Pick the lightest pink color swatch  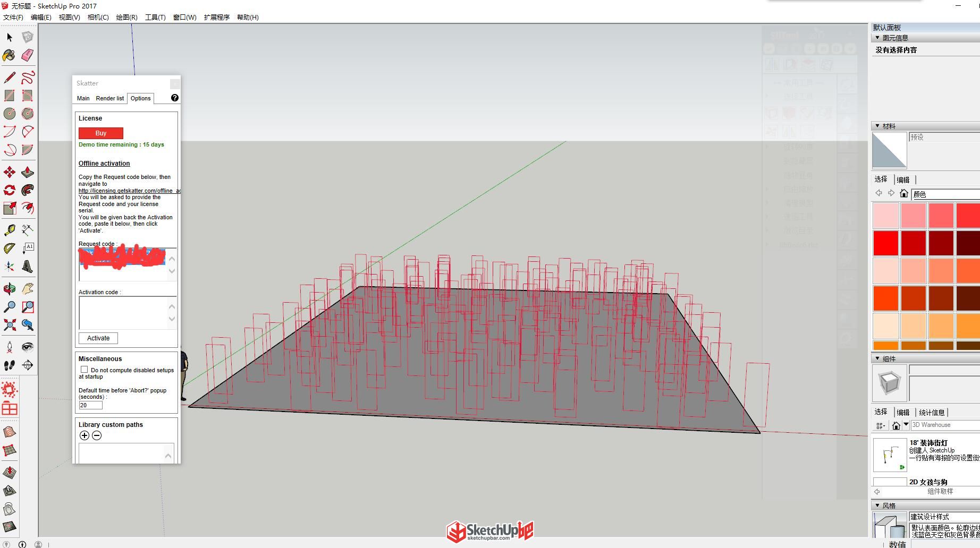pos(886,216)
